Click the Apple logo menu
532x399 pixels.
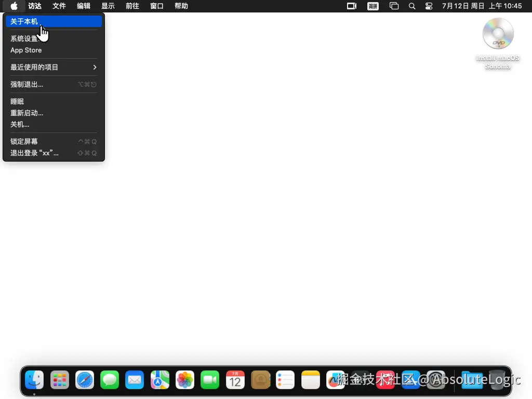coord(14,6)
